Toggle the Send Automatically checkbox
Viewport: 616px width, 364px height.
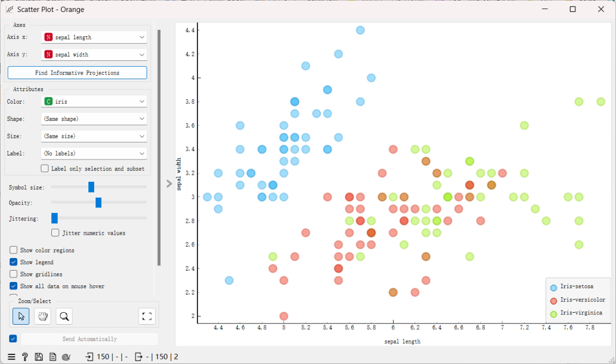coord(13,338)
